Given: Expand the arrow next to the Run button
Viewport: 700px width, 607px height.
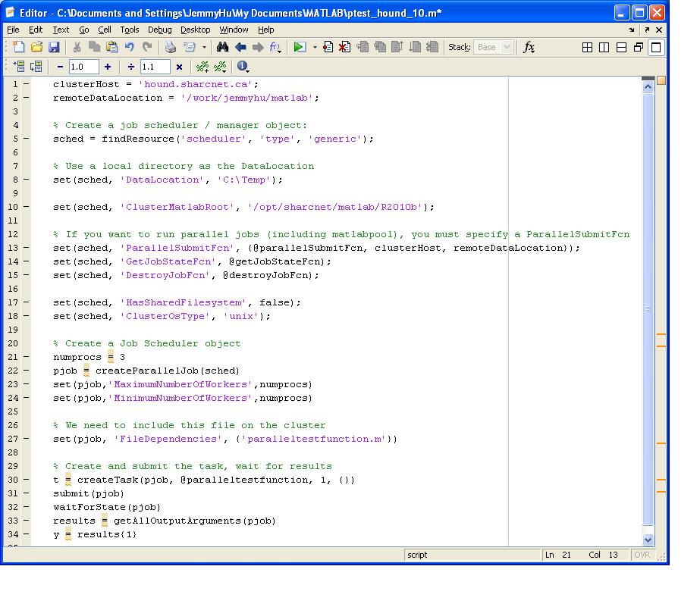Looking at the screenshot, I should [315, 47].
